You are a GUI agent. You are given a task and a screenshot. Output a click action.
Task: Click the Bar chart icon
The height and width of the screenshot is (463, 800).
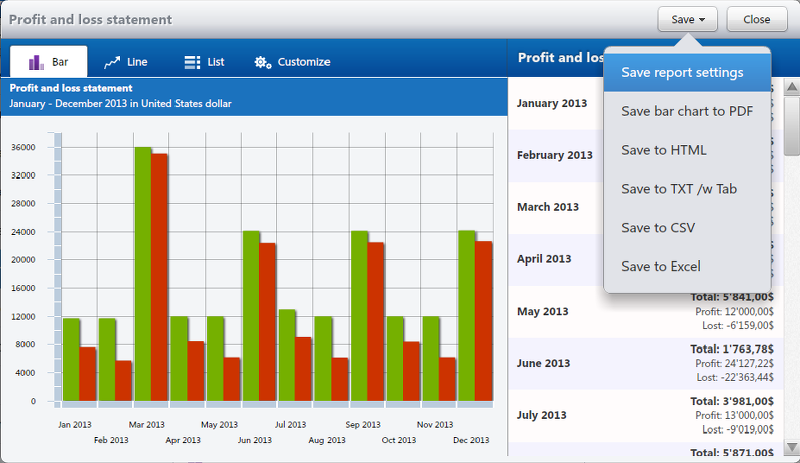point(36,62)
